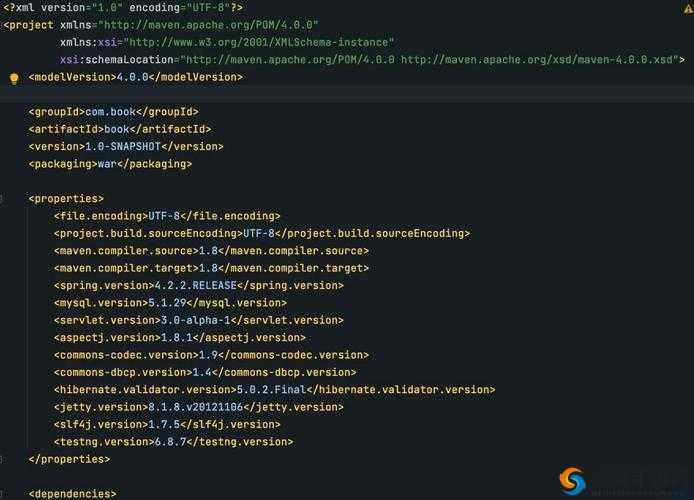The width and height of the screenshot is (694, 500).
Task: Click the opening properties tag
Action: click(x=66, y=199)
